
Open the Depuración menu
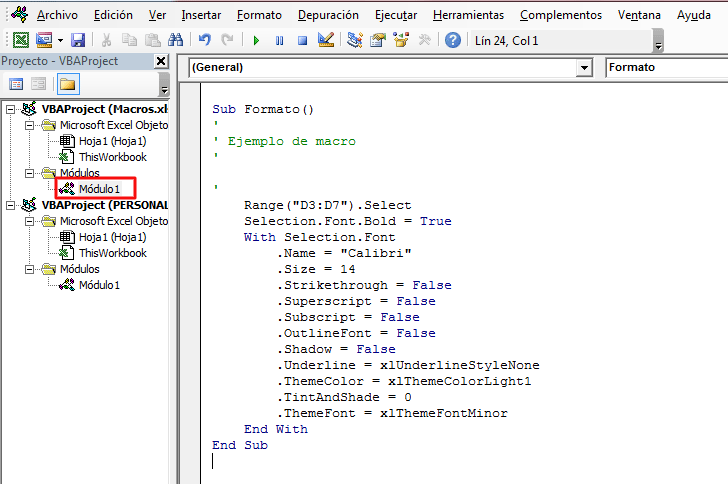coord(328,15)
